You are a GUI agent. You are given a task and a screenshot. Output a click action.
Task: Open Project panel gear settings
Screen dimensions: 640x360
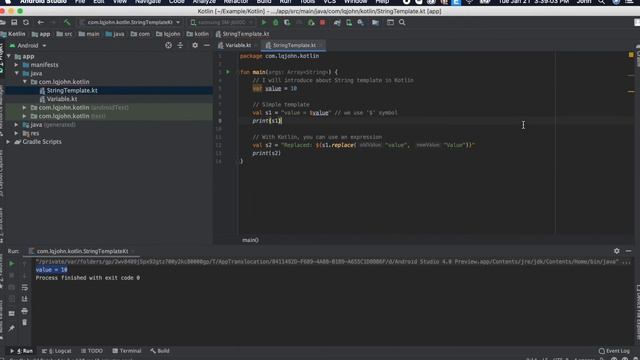(195, 45)
